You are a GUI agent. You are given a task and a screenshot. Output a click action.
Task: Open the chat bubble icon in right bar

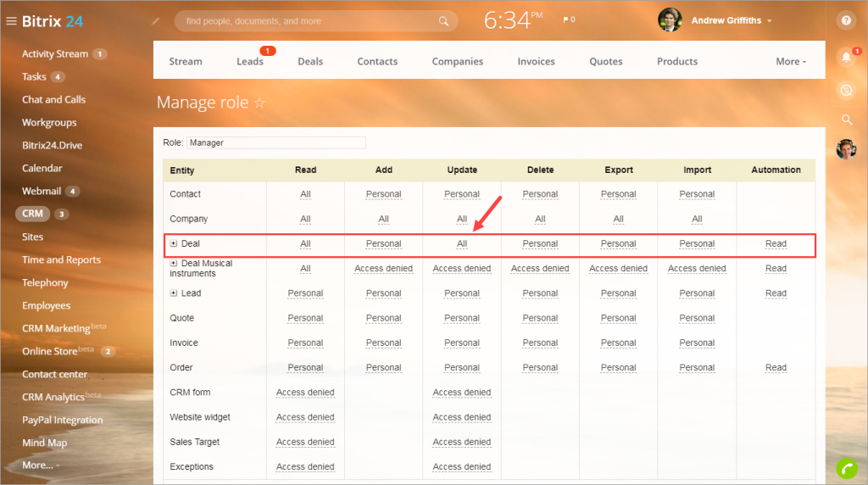[846, 90]
